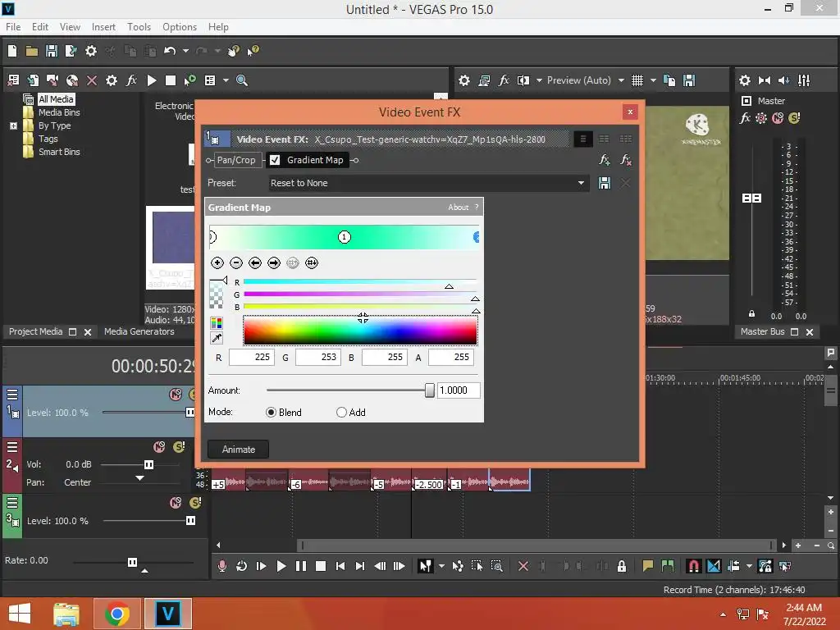Viewport: 840px width, 630px height.
Task: Remove the selected gradient control point
Action: (x=236, y=263)
